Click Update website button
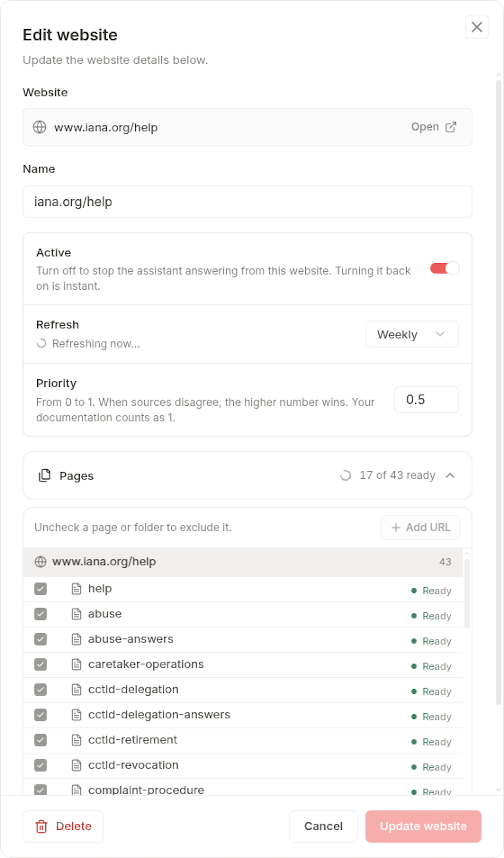The width and height of the screenshot is (504, 858). pyautogui.click(x=423, y=826)
